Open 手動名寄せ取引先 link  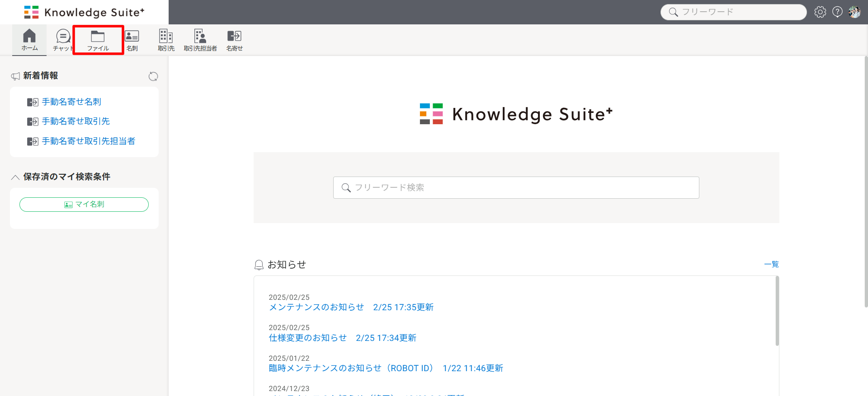pos(76,121)
